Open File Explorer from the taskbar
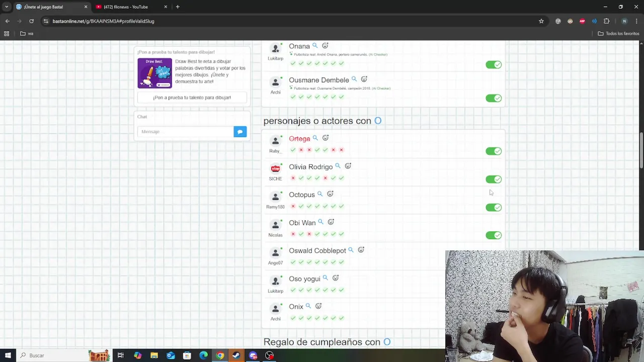644x362 pixels. 154,355
